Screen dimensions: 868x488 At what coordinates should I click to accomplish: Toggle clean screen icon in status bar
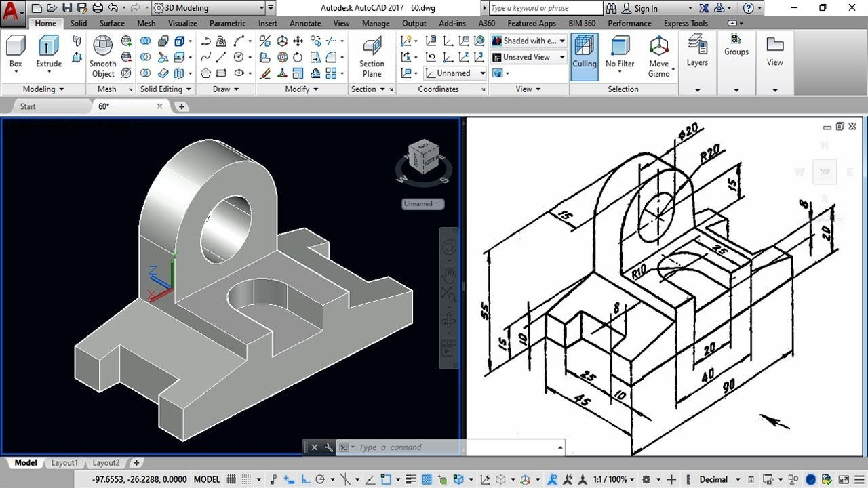tap(843, 479)
